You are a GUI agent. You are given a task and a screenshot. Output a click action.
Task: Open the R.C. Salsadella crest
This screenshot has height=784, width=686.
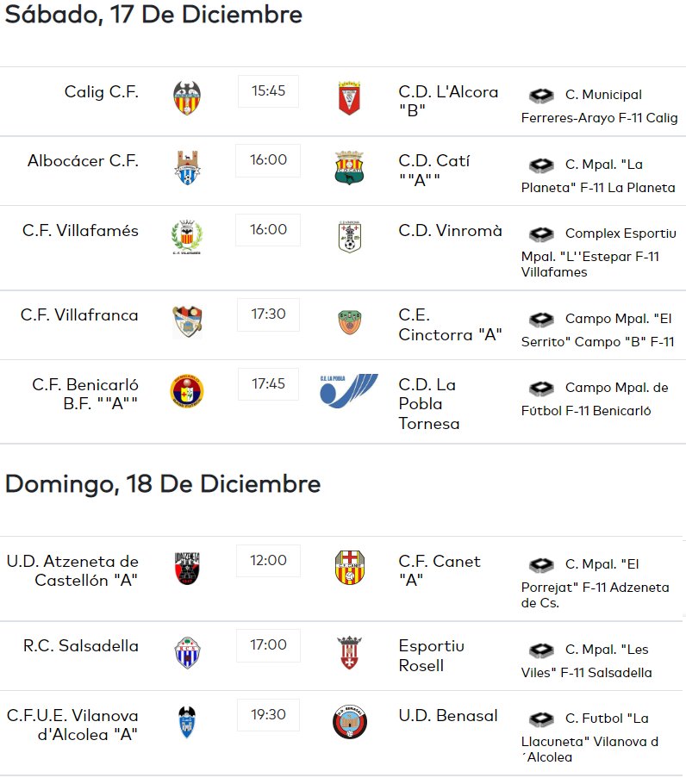(188, 652)
